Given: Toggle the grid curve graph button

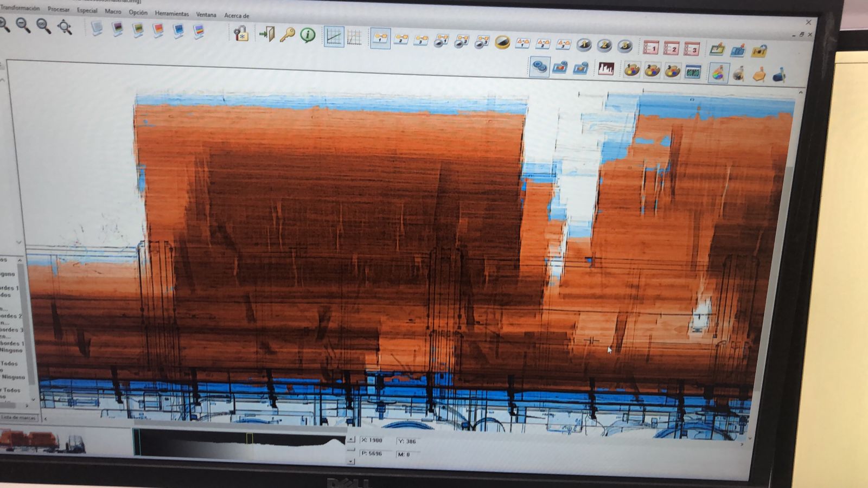Looking at the screenshot, I should coord(354,38).
